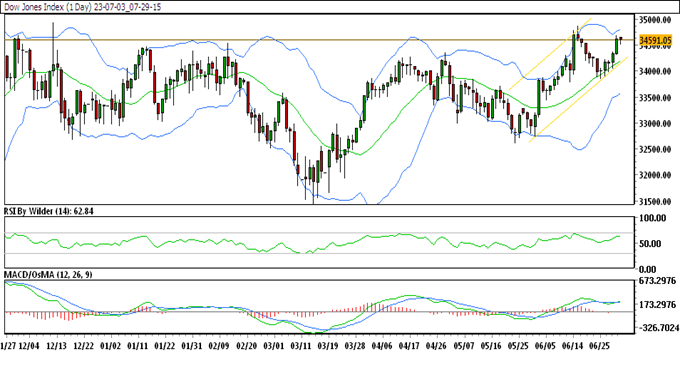Click the 673.2976 MACD scale value

[657, 281]
